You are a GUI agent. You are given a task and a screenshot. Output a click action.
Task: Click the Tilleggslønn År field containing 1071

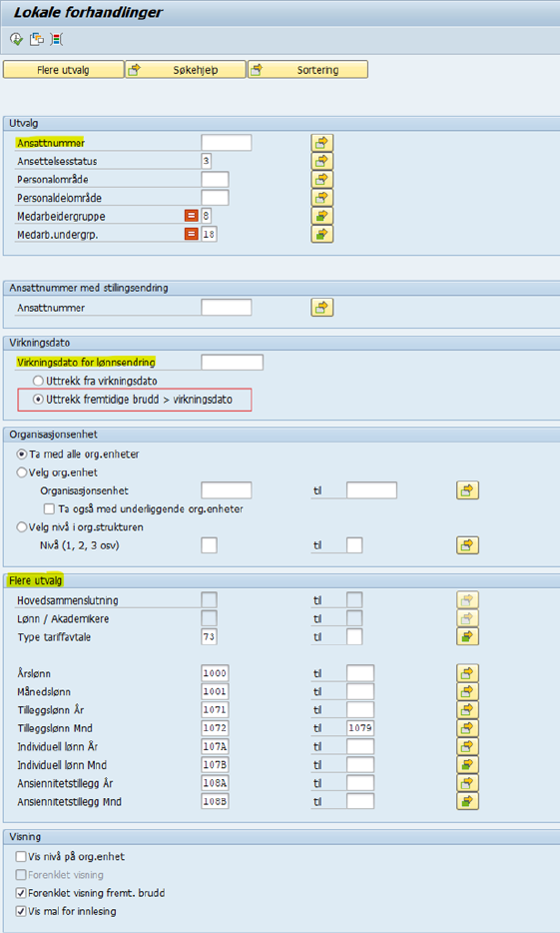[216, 710]
